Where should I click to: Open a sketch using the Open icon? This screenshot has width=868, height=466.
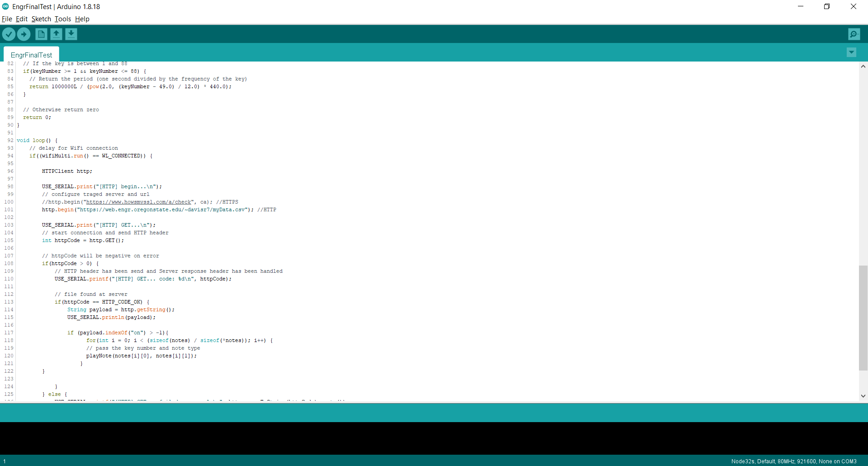(56, 34)
